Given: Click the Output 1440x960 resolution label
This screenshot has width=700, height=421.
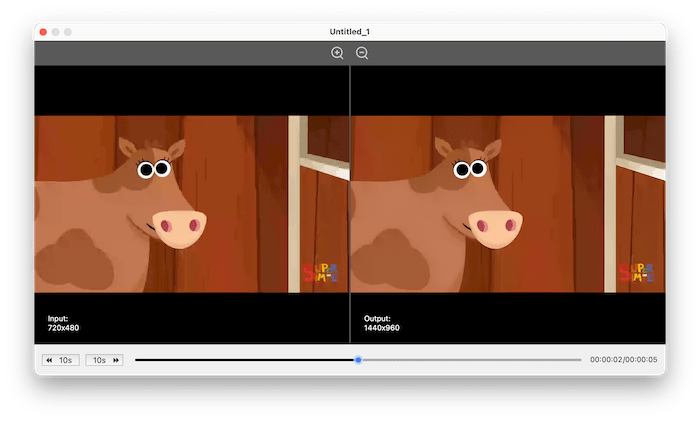Looking at the screenshot, I should 382,323.
